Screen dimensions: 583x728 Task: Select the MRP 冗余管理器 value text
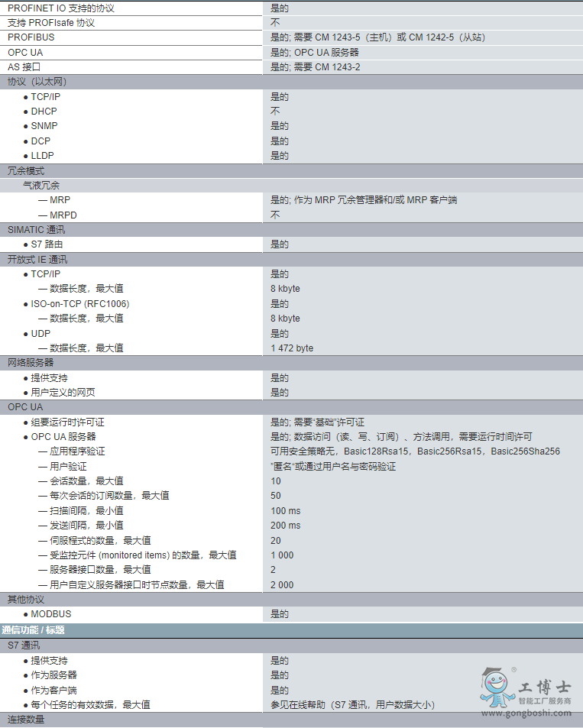click(364, 200)
